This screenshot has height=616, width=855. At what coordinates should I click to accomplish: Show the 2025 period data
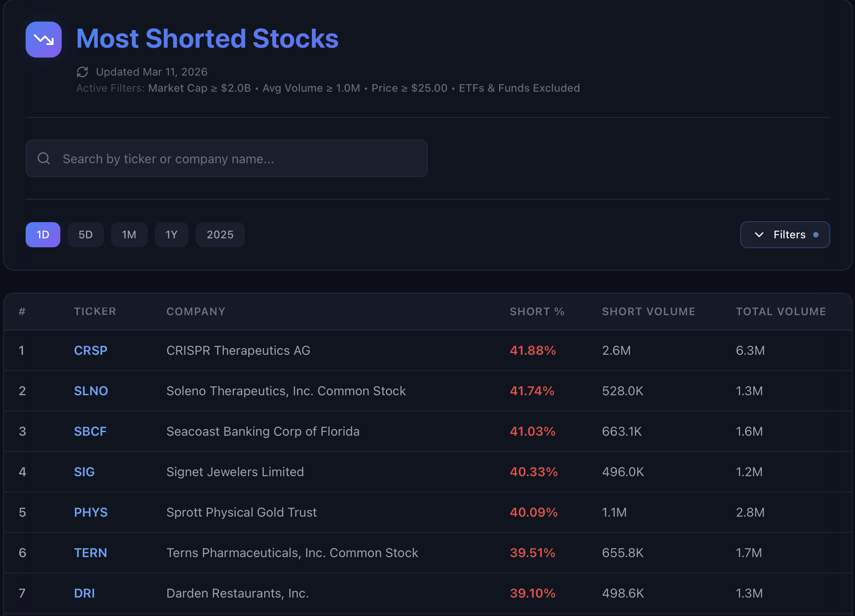[220, 235]
